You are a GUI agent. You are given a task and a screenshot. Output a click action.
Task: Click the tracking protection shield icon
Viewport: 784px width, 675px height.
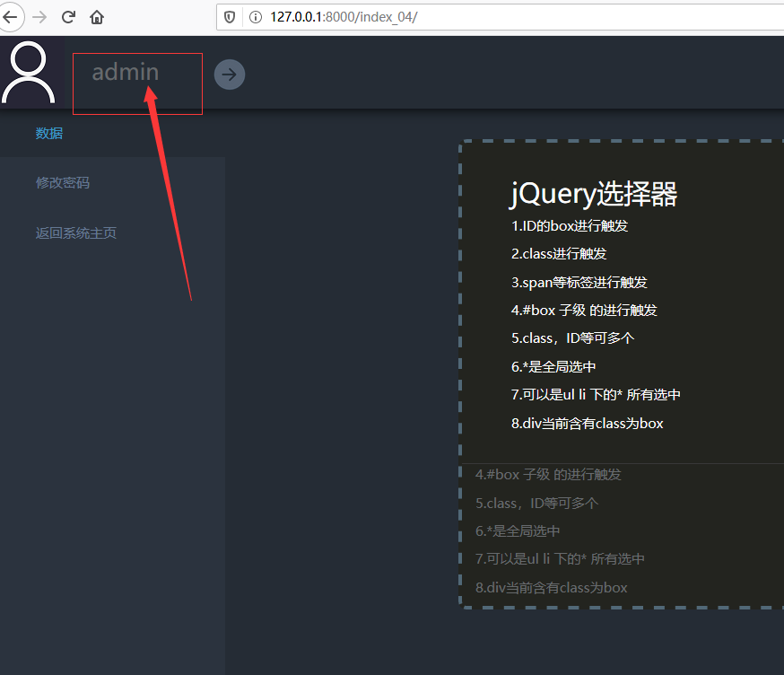[x=230, y=18]
